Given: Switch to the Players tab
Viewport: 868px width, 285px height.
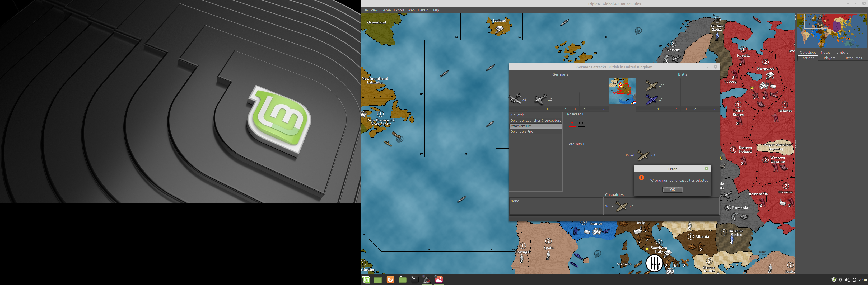Looking at the screenshot, I should 829,58.
